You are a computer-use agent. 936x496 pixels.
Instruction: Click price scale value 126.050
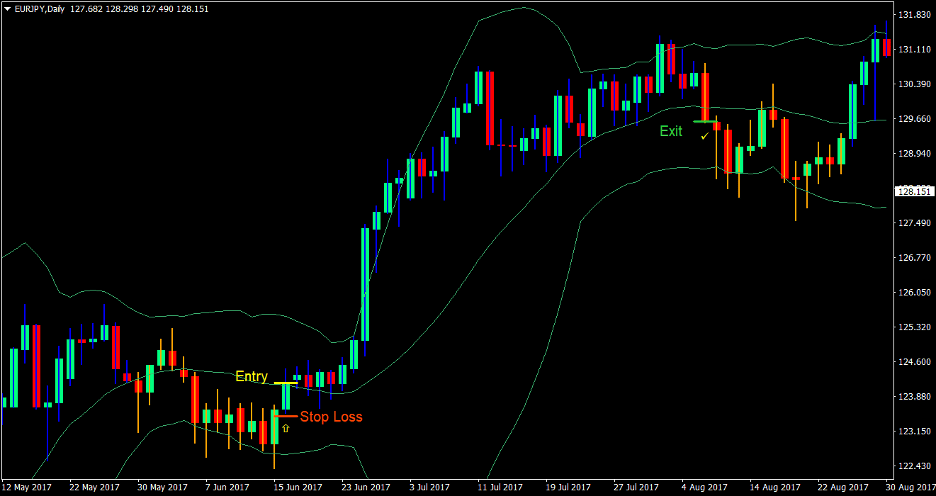point(914,292)
